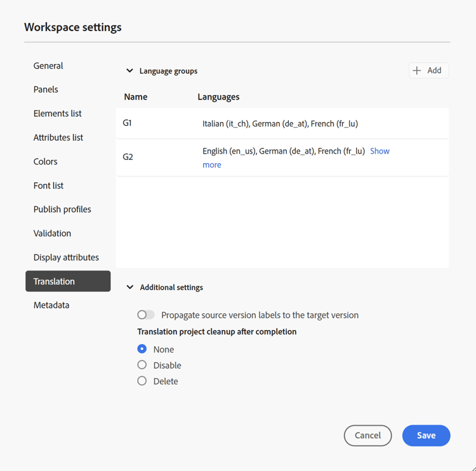Click the plus icon beside Add
Image resolution: width=476 pixels, height=471 pixels.
[417, 70]
